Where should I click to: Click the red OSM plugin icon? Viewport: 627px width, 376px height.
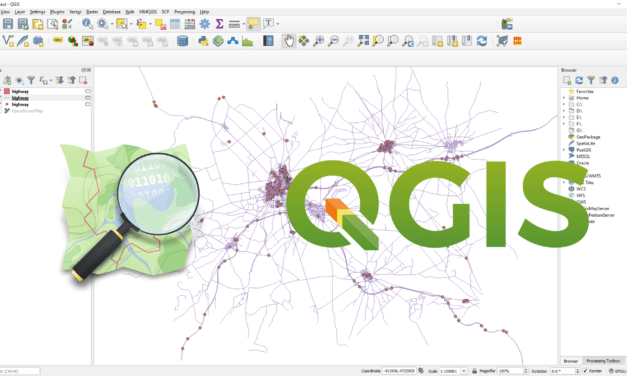tap(517, 41)
